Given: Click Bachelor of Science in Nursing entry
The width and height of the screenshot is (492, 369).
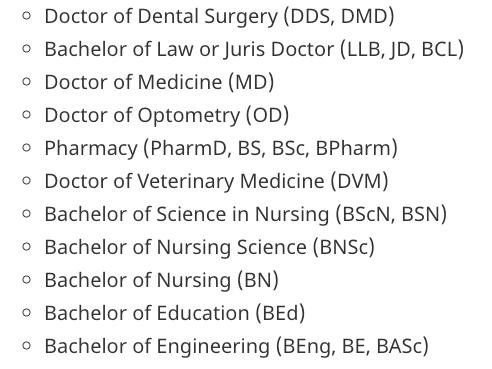Looking at the screenshot, I should pyautogui.click(x=246, y=214).
